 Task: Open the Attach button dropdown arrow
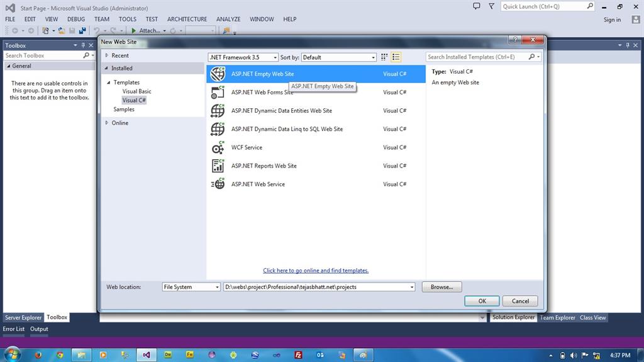(x=164, y=31)
